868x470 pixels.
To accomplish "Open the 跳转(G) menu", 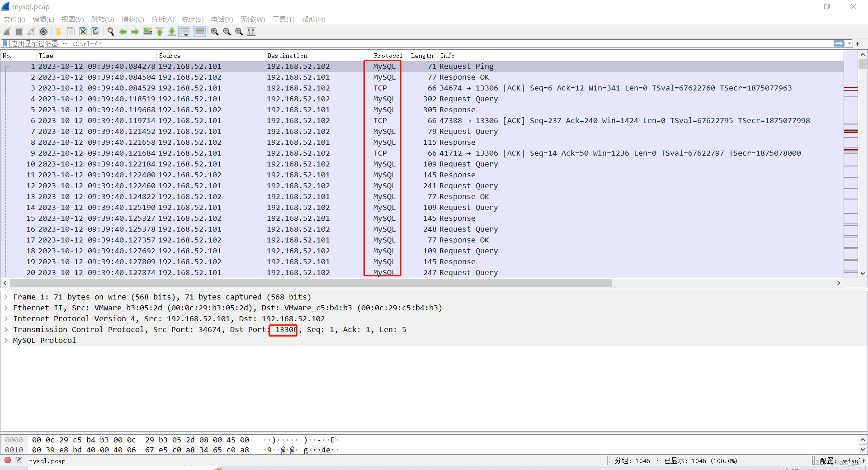I will coord(103,19).
